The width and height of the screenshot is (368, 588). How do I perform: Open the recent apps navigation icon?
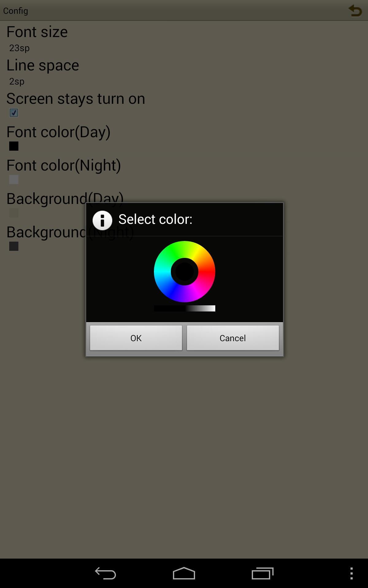tap(263, 573)
